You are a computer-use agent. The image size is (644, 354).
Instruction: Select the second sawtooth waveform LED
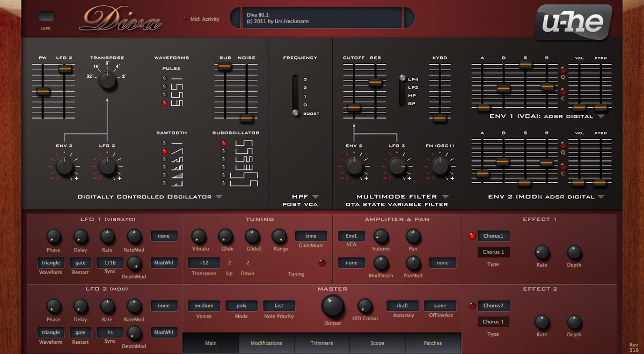pos(165,152)
